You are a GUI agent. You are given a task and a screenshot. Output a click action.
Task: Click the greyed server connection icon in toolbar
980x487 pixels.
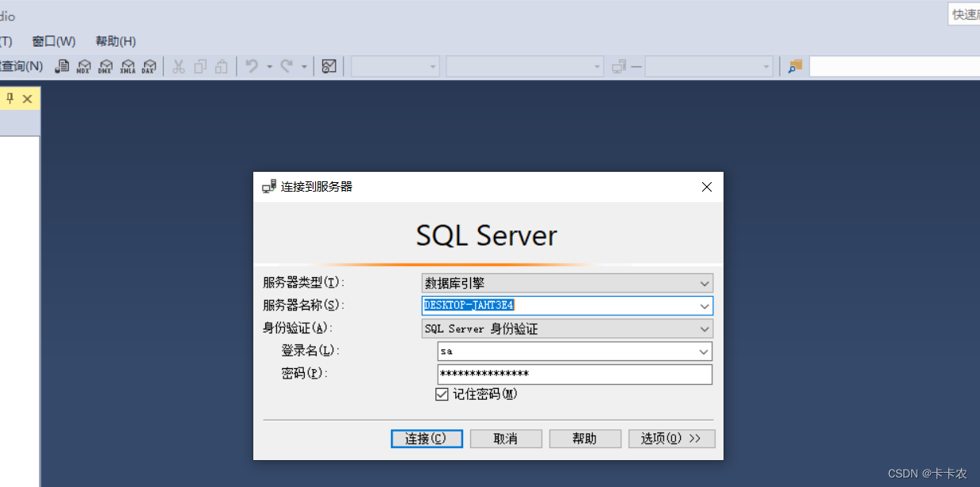coord(619,67)
